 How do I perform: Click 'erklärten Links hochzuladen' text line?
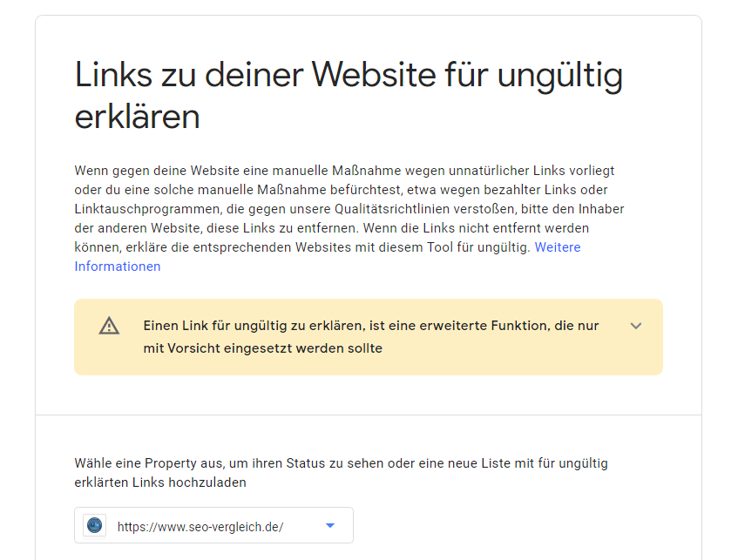point(160,482)
